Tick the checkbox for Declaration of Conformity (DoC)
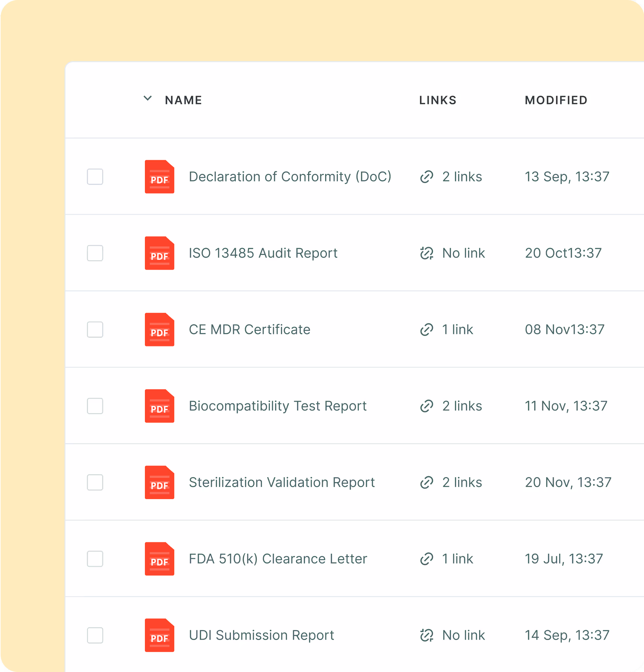This screenshot has height=672, width=644. point(95,176)
